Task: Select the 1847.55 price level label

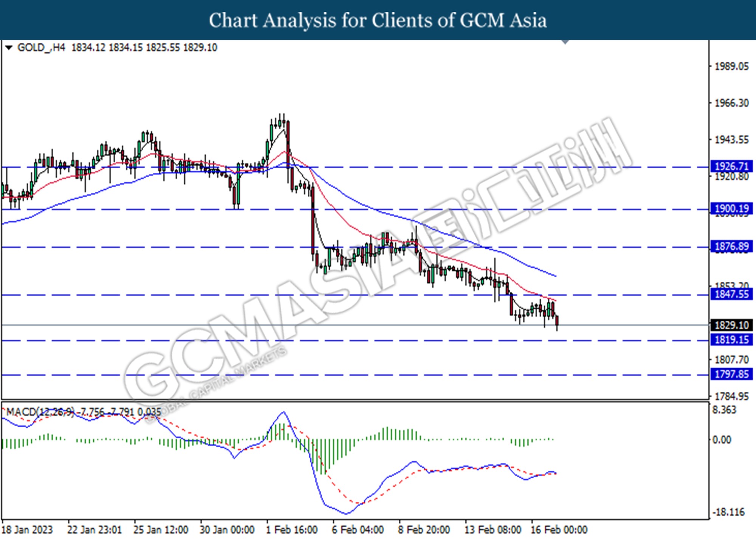Action: coord(731,294)
